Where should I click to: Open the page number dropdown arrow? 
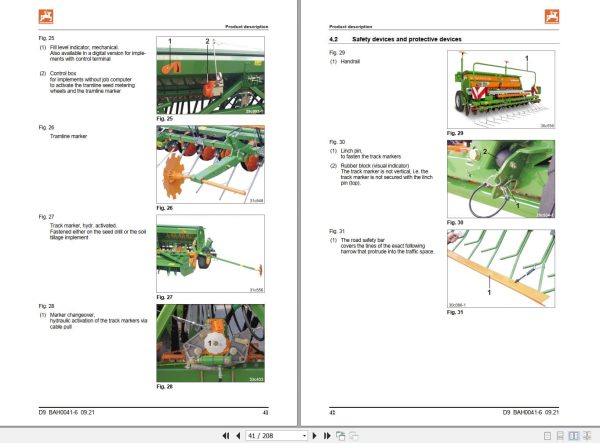pos(304,436)
